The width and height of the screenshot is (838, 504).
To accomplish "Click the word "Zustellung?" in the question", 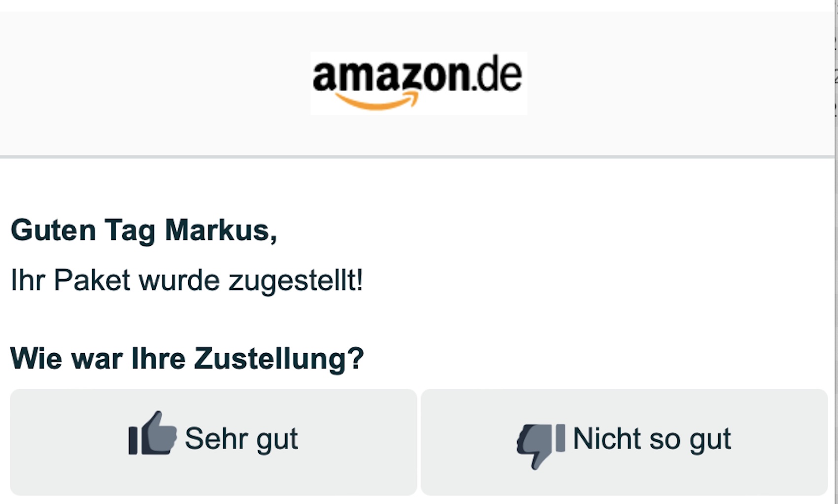I will (x=278, y=358).
